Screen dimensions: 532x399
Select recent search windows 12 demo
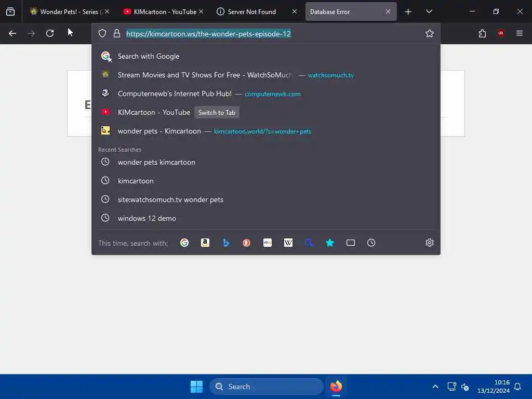point(266,218)
